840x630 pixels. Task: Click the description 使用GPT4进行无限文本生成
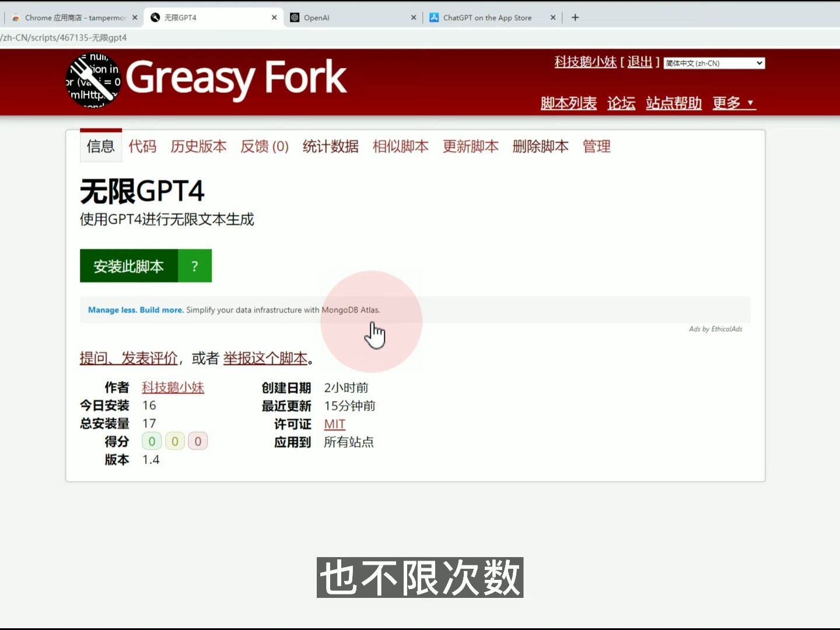coord(167,219)
